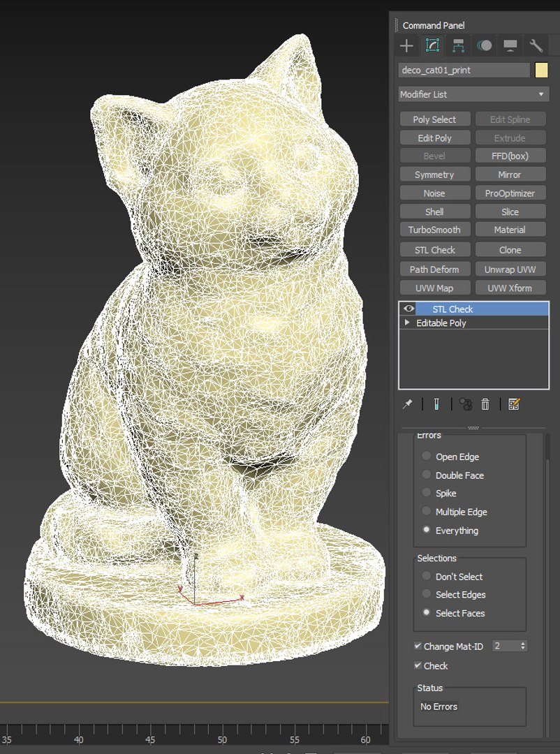Click Make Unique icon
Image resolution: width=560 pixels, height=754 pixels.
(466, 404)
